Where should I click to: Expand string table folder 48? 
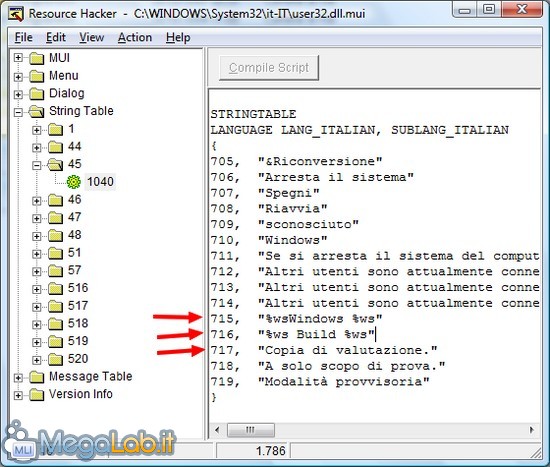pos(36,236)
